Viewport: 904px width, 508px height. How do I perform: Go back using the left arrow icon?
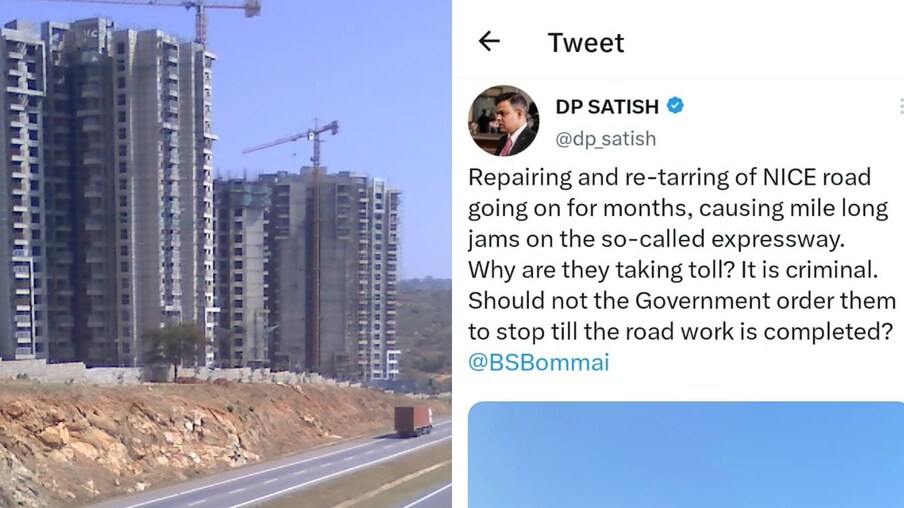coord(489,42)
